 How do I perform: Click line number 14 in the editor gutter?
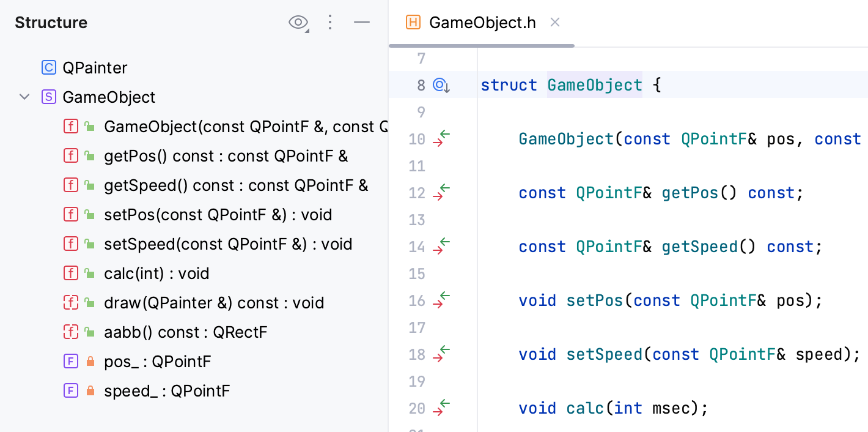[x=416, y=247]
